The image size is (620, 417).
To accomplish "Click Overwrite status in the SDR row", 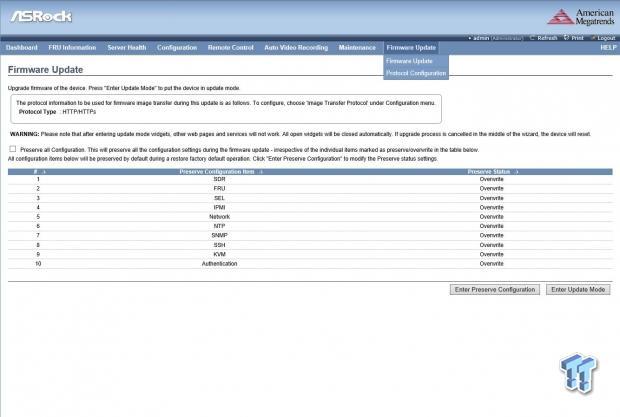I will click(491, 179).
